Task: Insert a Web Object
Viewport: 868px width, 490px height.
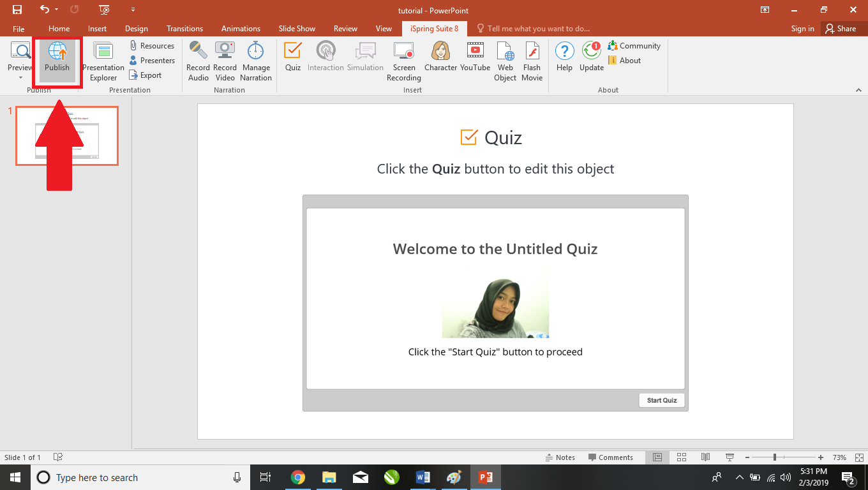Action: click(505, 59)
